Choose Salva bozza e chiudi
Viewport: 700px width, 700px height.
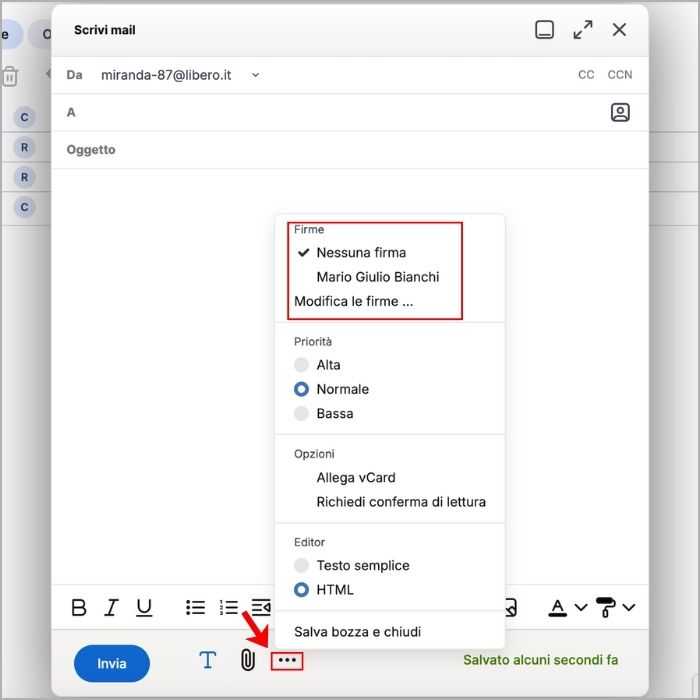(357, 632)
